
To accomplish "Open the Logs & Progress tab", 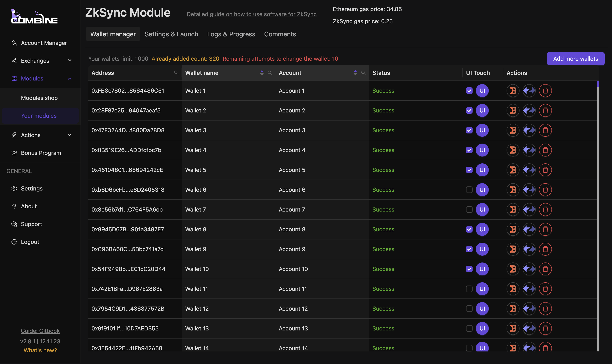I will pos(231,34).
